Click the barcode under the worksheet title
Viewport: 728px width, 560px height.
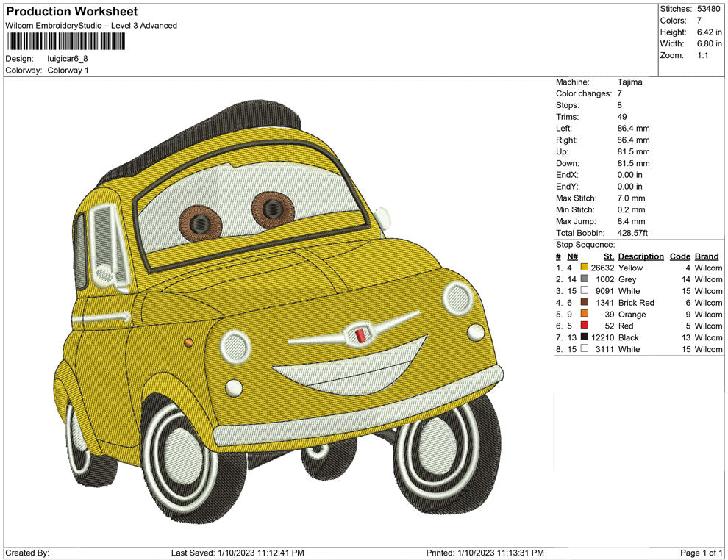click(65, 42)
